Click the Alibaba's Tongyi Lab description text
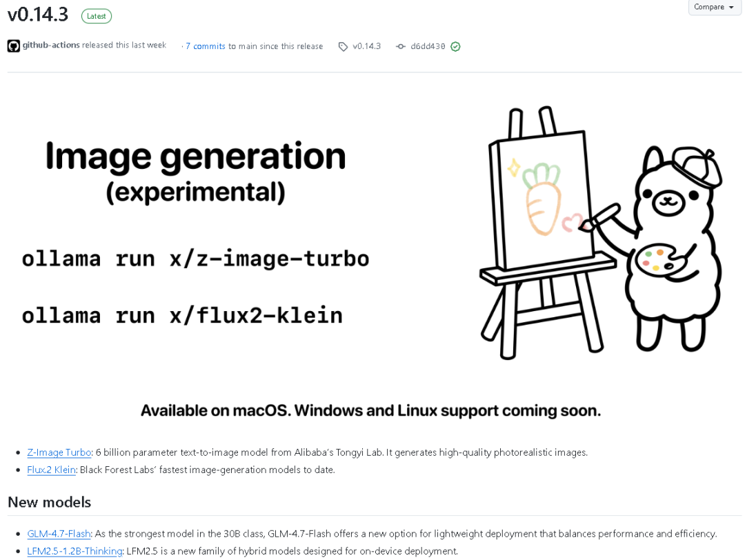The height and width of the screenshot is (560, 745). pyautogui.click(x=341, y=452)
